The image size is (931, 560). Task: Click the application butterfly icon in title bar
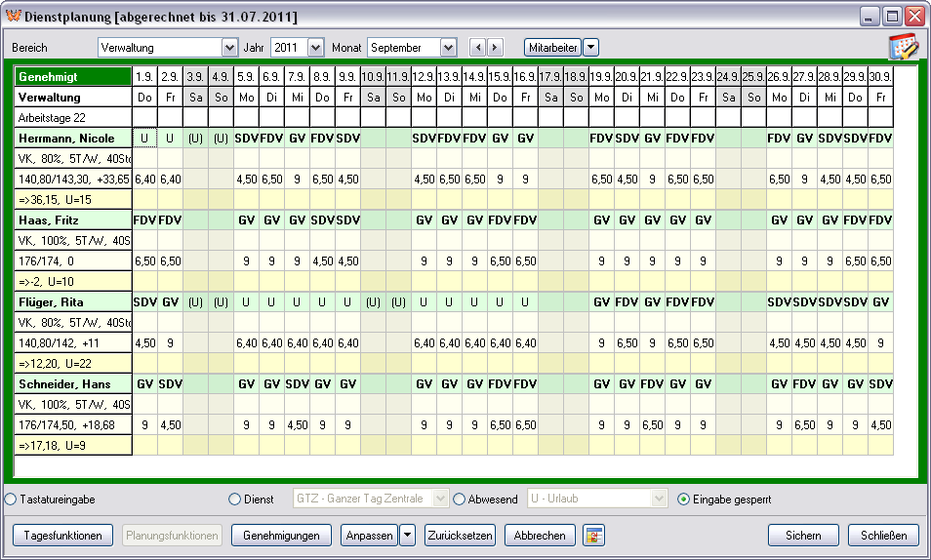13,16
